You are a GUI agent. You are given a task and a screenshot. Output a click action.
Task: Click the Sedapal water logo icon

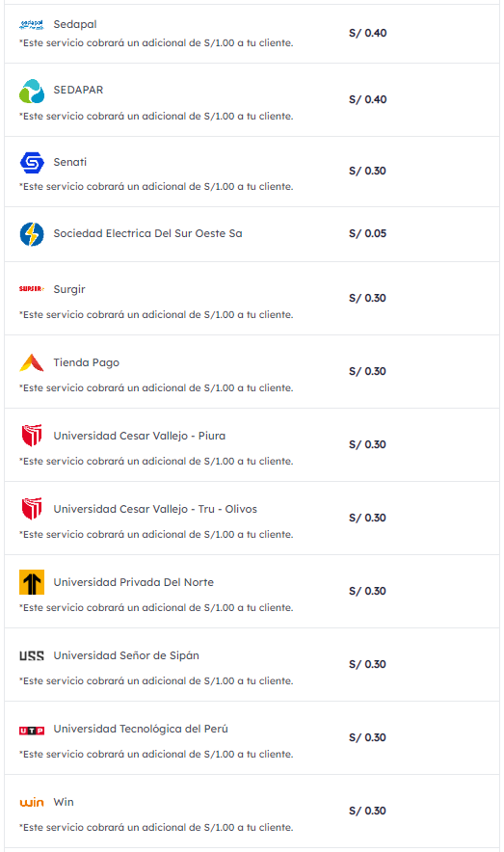point(32,24)
